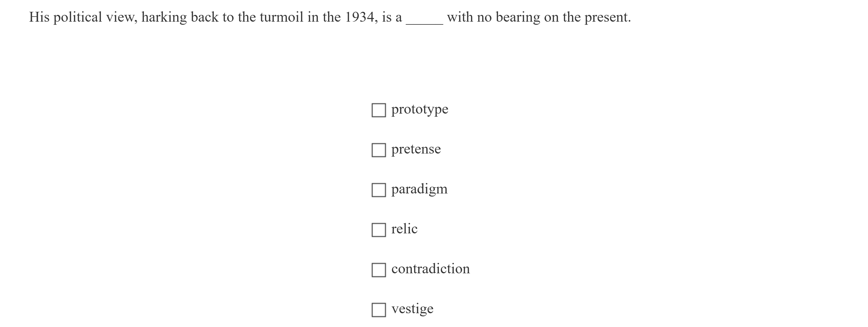Select the 'relic' checkbox
This screenshot has width=868, height=327.
(x=378, y=230)
